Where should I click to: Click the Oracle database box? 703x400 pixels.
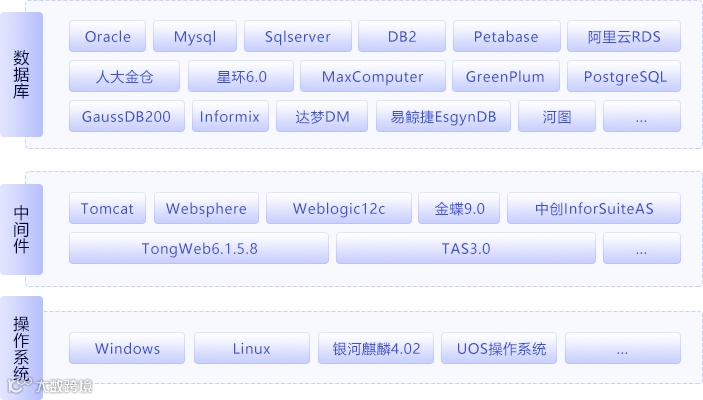[108, 36]
